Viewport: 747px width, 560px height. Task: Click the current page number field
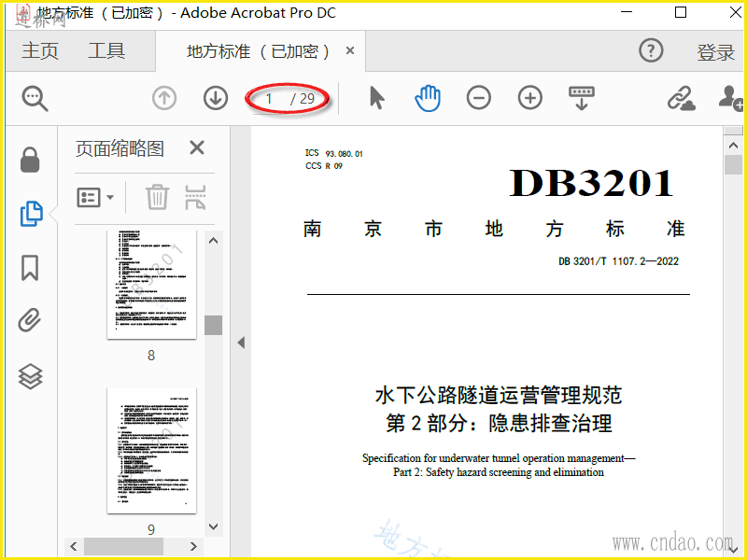(269, 99)
